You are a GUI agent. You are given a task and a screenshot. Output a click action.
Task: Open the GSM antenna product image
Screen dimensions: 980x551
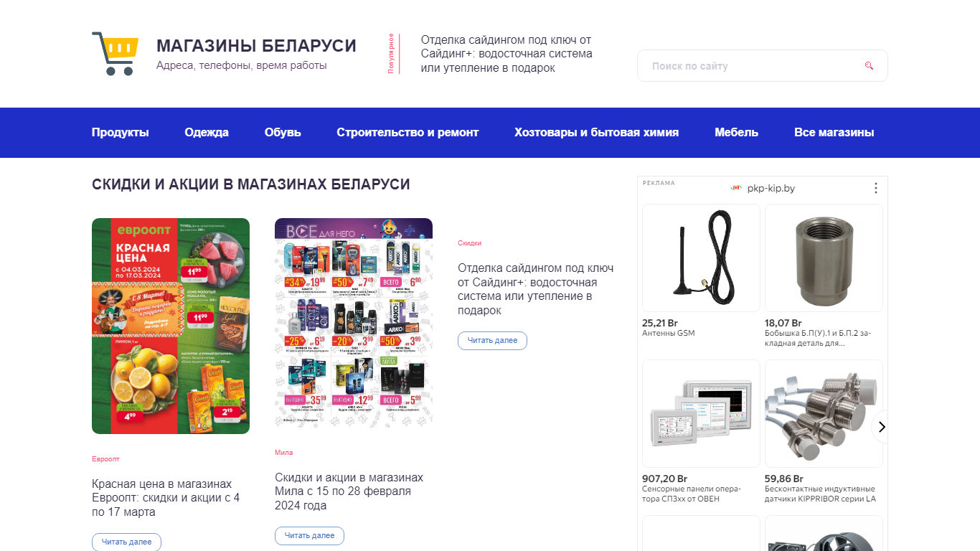click(701, 258)
